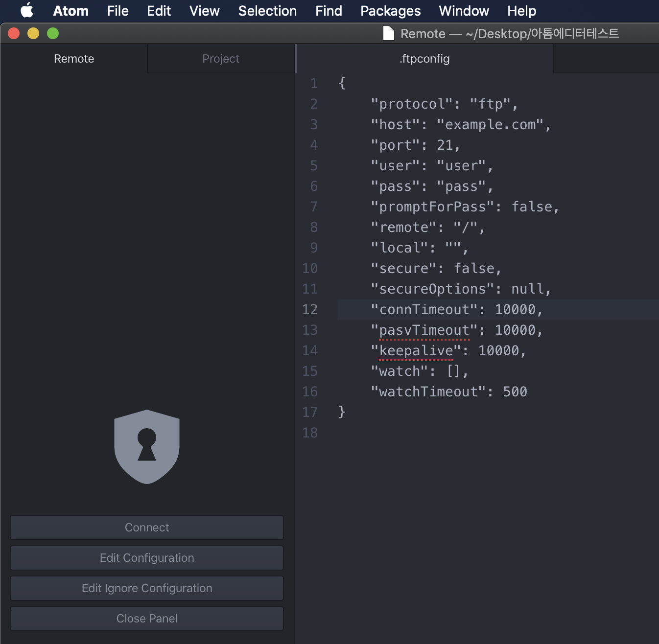The image size is (659, 644).
Task: Open the Help menu
Action: point(522,11)
